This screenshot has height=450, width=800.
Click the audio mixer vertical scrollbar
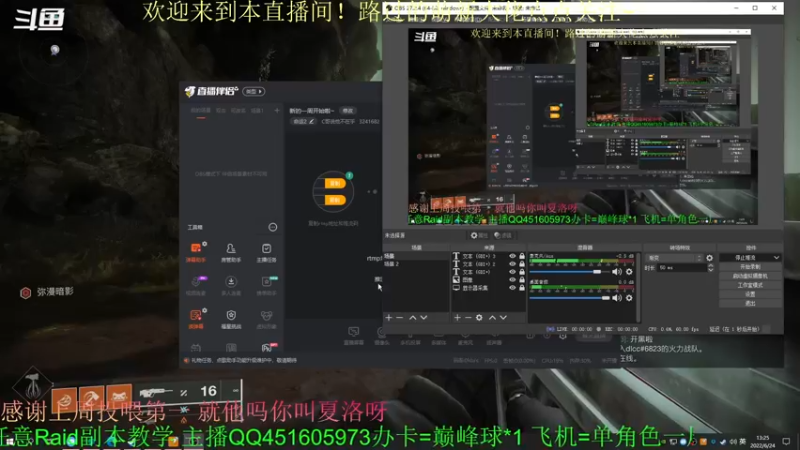click(x=638, y=287)
